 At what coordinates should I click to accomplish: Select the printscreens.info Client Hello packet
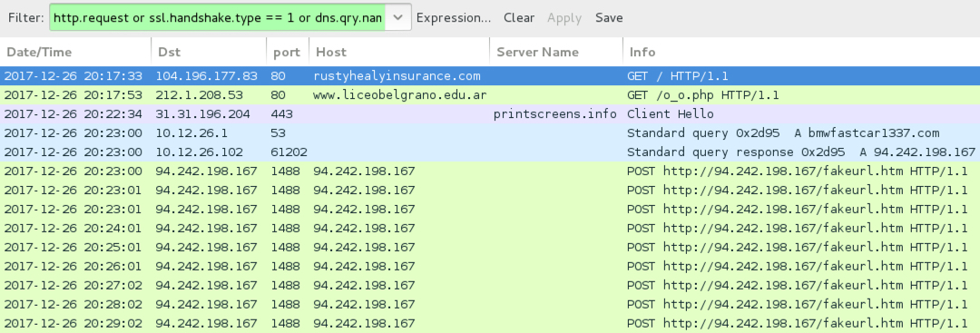490,113
